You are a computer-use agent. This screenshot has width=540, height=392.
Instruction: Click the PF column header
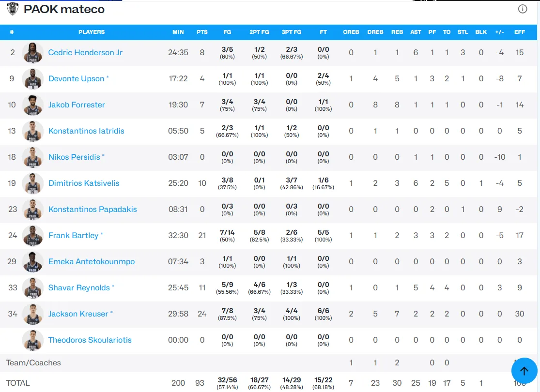coord(432,32)
